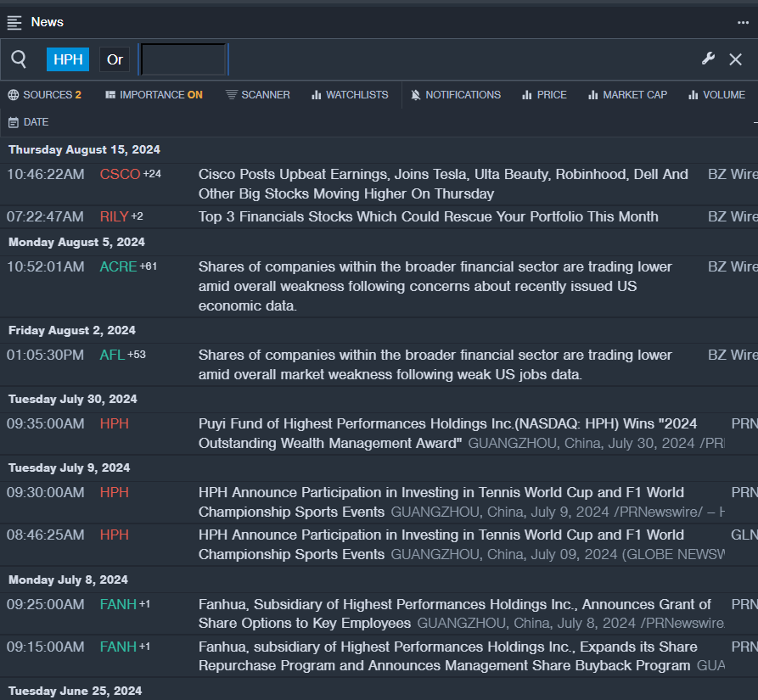The height and width of the screenshot is (700, 758).
Task: Select the Volume filter
Action: [716, 95]
